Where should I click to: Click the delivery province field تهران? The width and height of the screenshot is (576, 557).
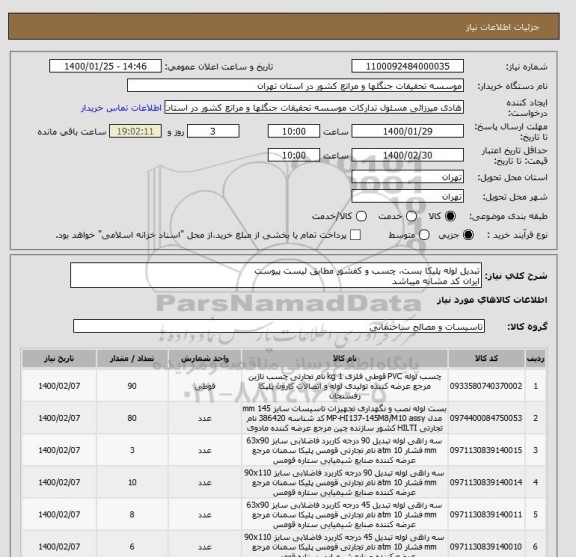(407, 177)
